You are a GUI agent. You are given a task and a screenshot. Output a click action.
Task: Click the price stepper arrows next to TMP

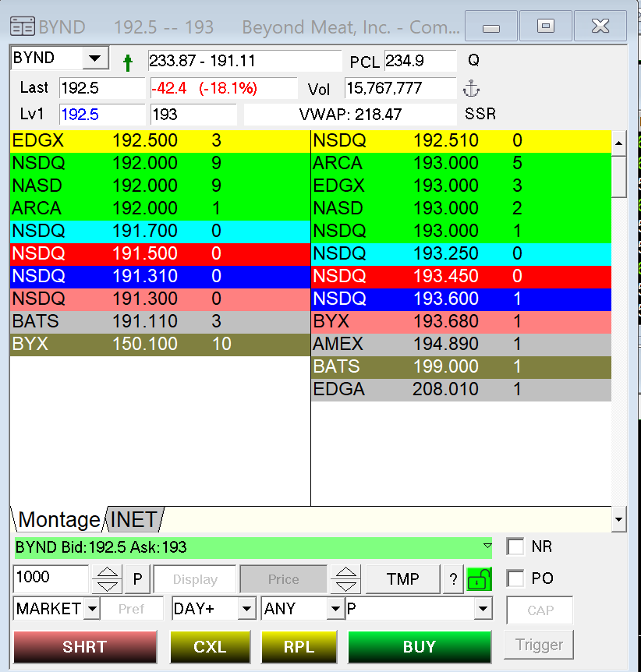click(345, 579)
